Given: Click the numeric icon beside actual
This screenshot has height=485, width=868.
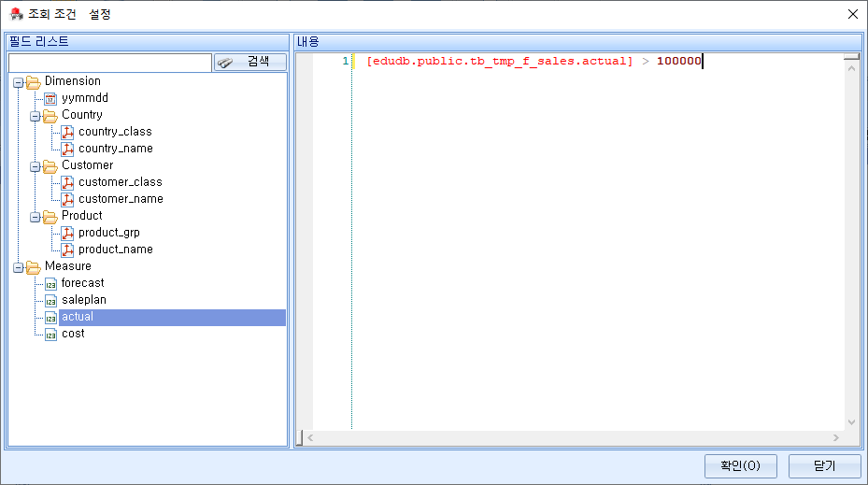Looking at the screenshot, I should (50, 317).
